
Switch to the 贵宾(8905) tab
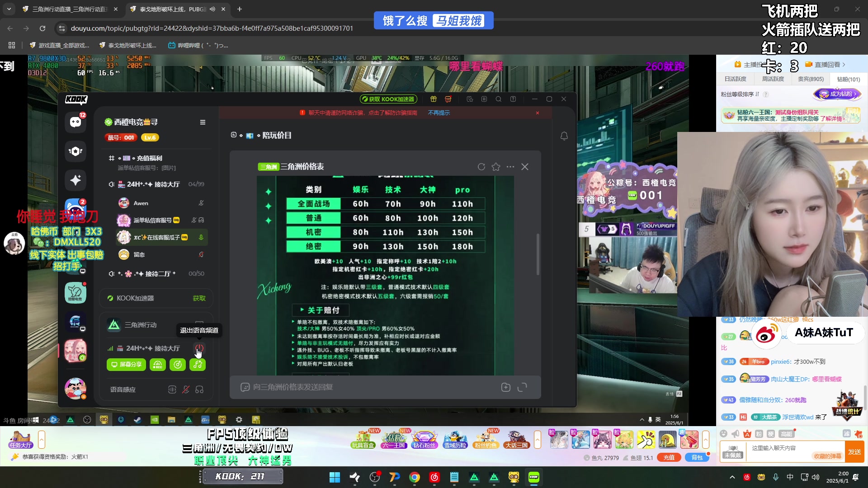click(811, 79)
